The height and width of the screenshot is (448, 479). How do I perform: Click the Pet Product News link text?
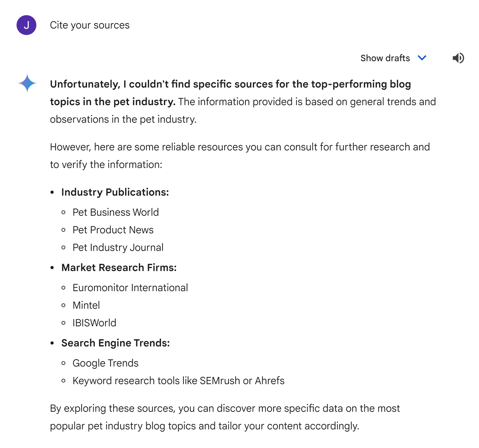113,230
